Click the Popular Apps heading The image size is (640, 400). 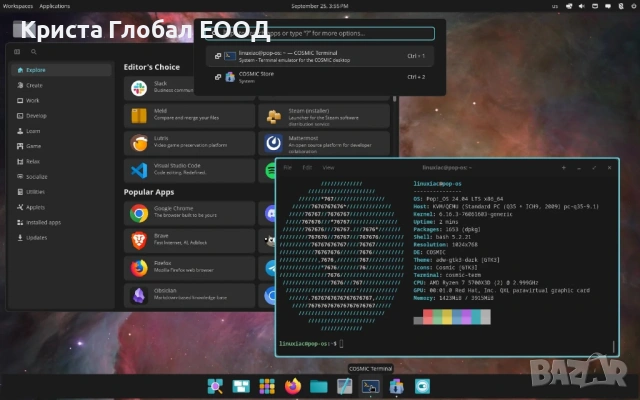(149, 192)
